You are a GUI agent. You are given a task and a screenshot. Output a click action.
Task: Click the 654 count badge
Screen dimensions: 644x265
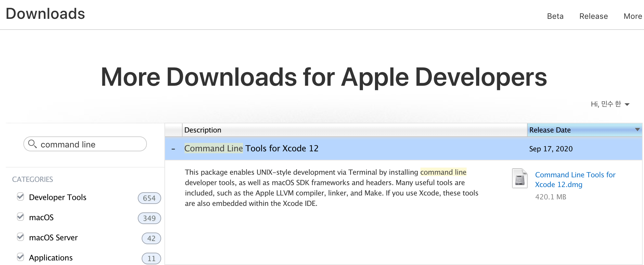(x=149, y=198)
